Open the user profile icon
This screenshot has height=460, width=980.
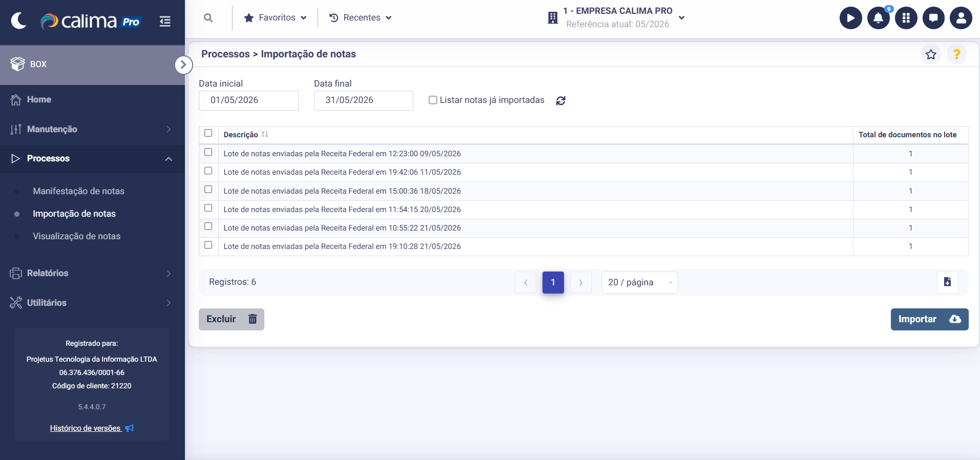961,18
